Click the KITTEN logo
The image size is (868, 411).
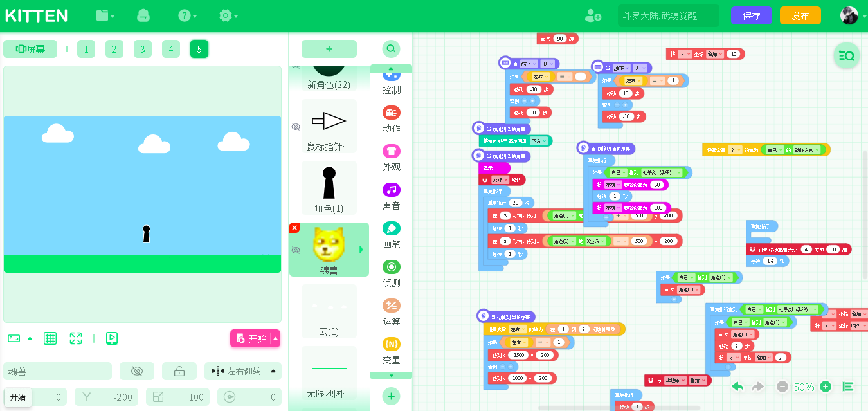(37, 15)
